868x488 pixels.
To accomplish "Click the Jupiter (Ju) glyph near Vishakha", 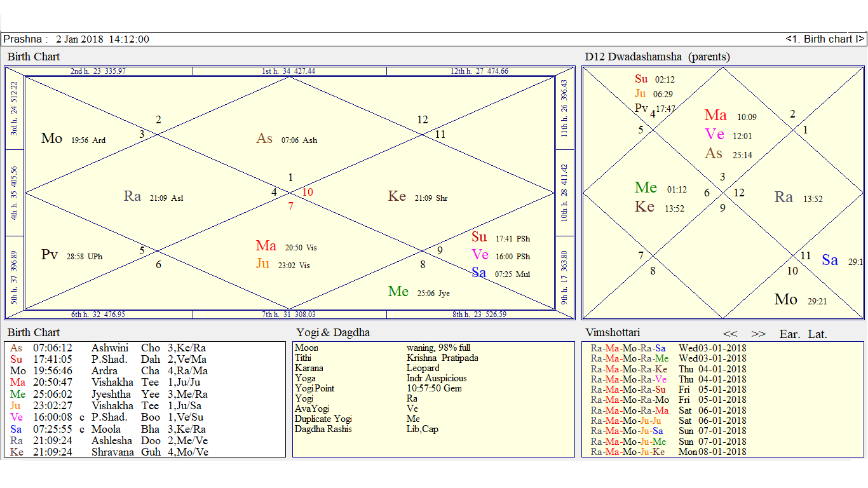I will point(264,263).
